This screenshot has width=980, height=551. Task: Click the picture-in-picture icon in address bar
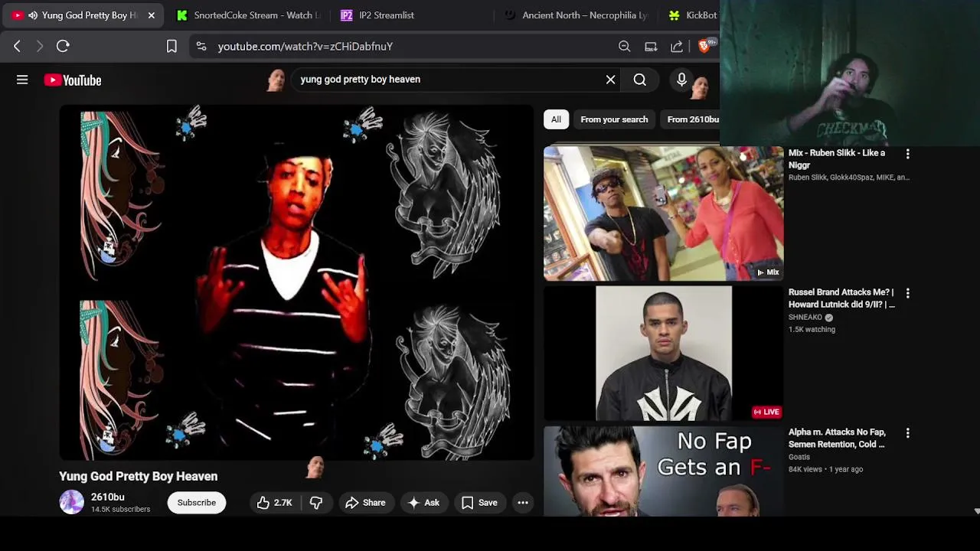point(651,46)
